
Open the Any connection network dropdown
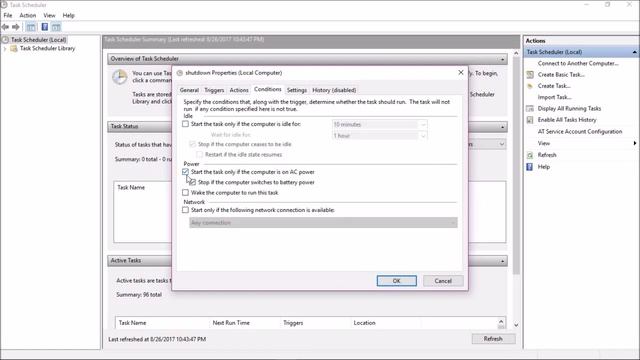(x=323, y=223)
